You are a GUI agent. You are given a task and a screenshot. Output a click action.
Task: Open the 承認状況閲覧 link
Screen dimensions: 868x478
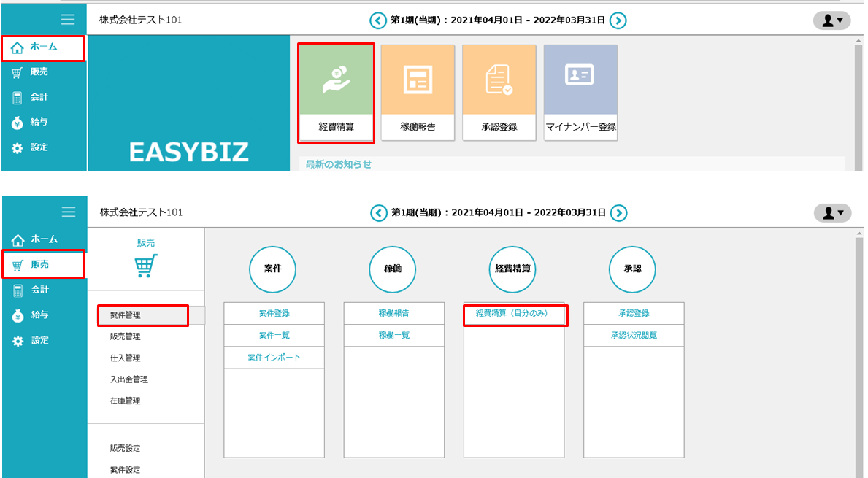(634, 335)
